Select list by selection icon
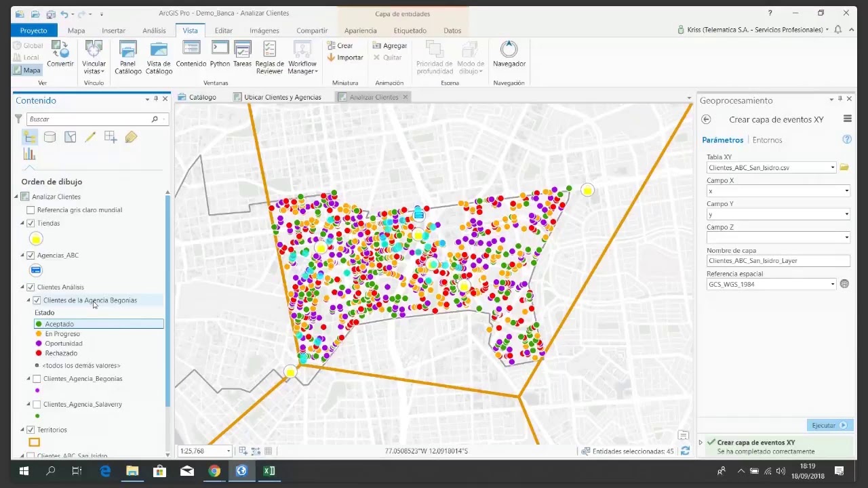Viewport: 868px width, 488px height. 70,137
